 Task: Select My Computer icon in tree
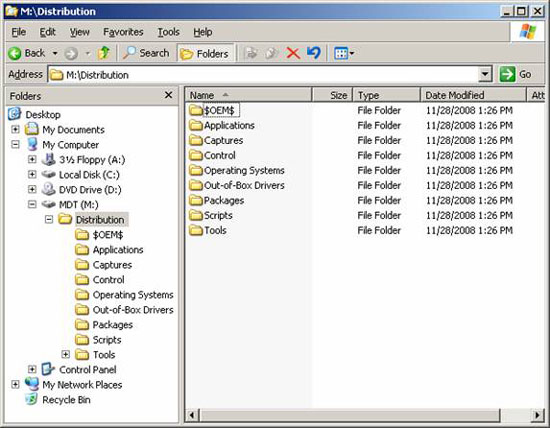32,144
